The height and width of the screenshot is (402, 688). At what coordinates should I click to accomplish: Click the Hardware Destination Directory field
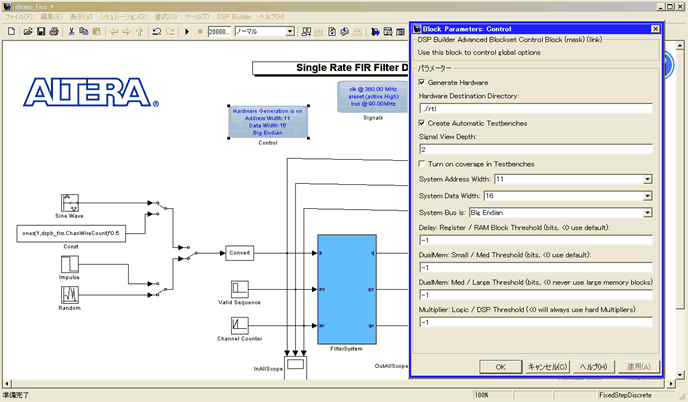pos(535,108)
